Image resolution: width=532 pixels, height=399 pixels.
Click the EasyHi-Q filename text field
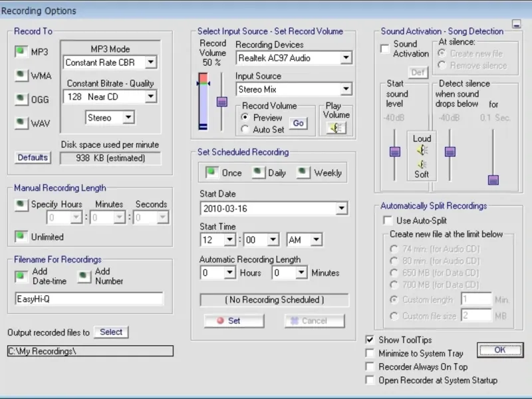coord(88,299)
